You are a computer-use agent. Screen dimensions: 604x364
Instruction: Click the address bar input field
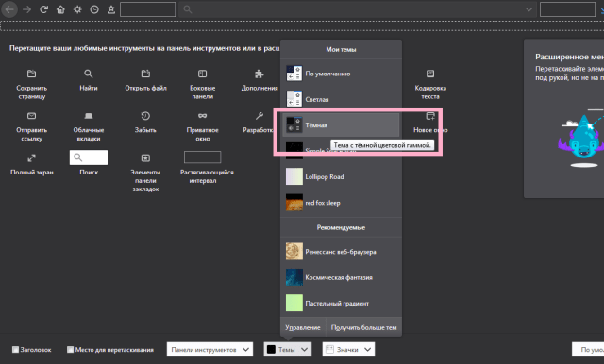pos(357,9)
